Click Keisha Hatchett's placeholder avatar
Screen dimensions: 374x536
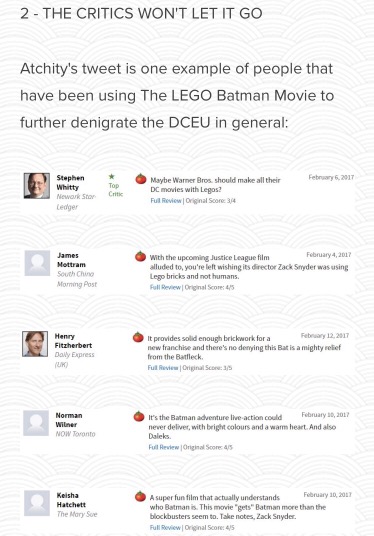[x=37, y=503]
